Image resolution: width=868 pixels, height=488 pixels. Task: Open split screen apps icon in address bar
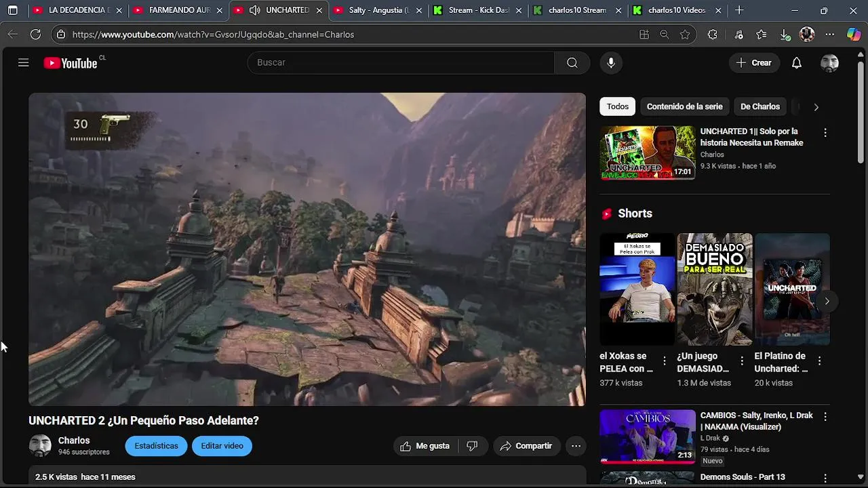coord(644,35)
